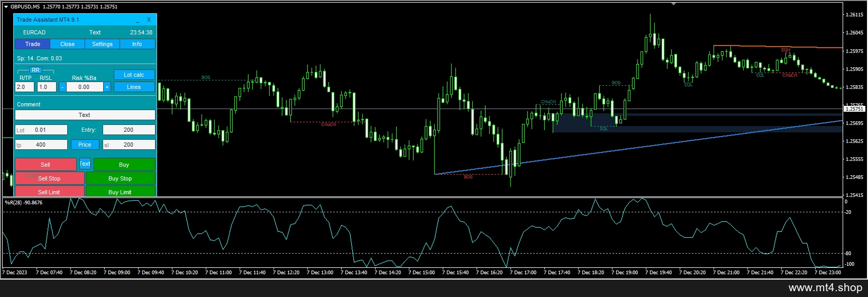Click the -20 level on the indicator scale
This screenshot has width=868, height=297.
848,212
